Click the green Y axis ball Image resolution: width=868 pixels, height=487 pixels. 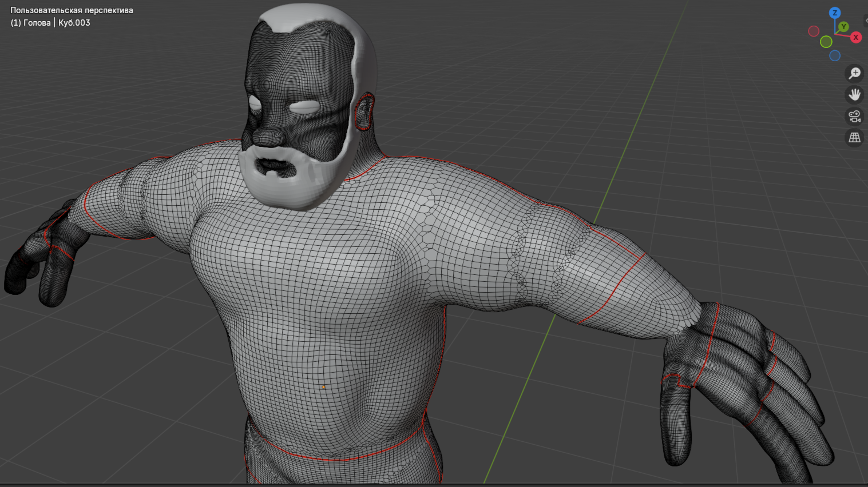(843, 27)
